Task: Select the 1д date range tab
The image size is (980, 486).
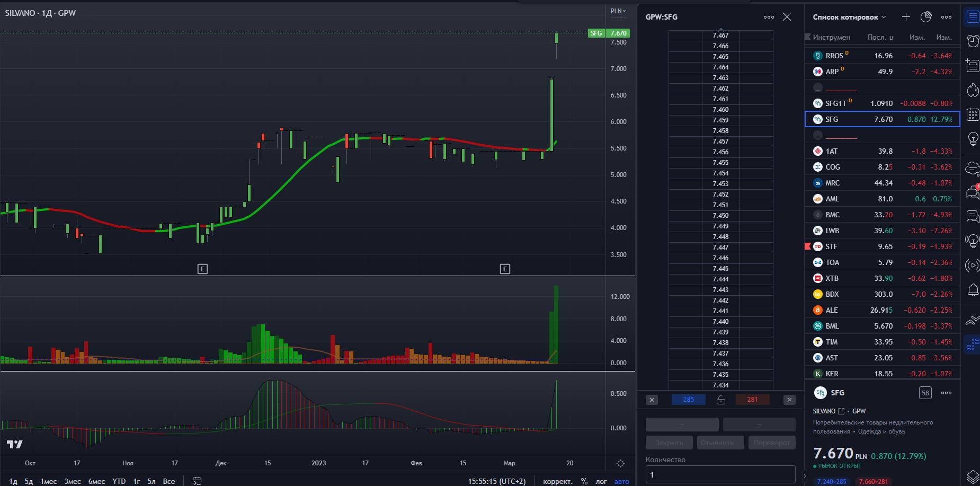Action: tap(13, 481)
